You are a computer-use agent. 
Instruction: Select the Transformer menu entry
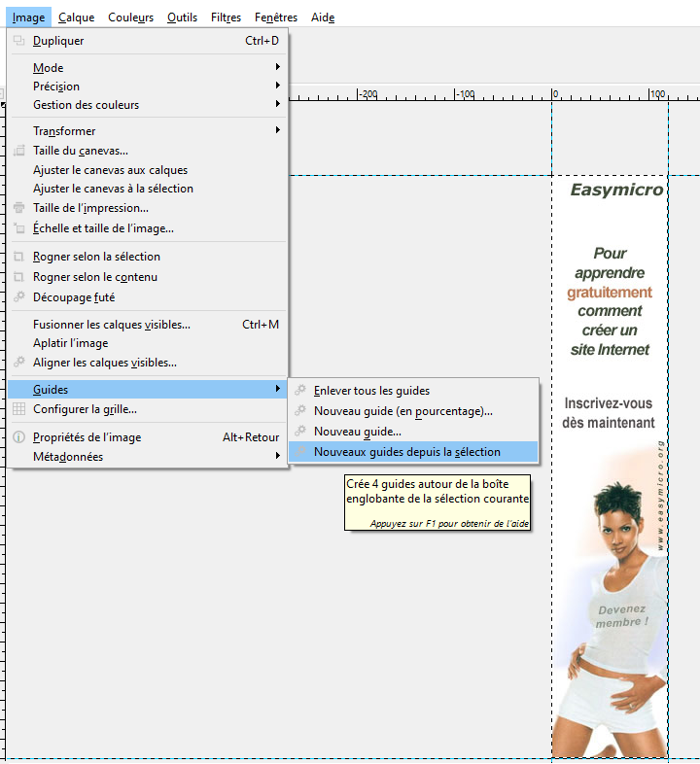pyautogui.click(x=148, y=131)
